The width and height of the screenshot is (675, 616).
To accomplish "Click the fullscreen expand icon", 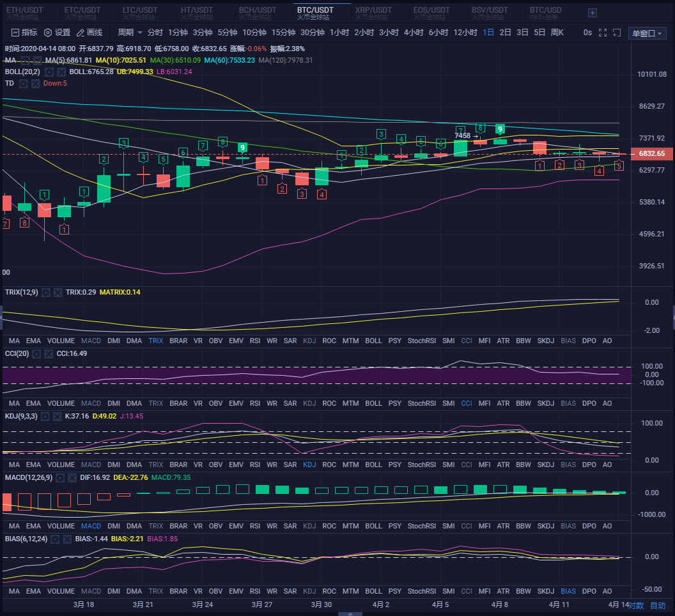I will coord(603,33).
